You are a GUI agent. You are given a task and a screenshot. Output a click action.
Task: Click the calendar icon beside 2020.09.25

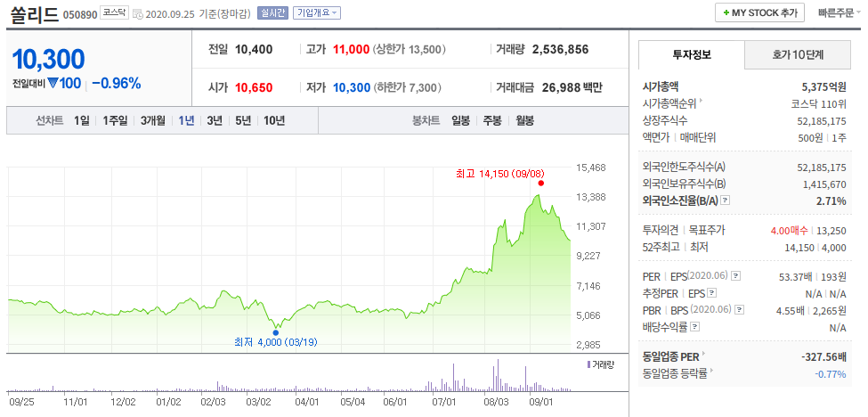pos(138,13)
